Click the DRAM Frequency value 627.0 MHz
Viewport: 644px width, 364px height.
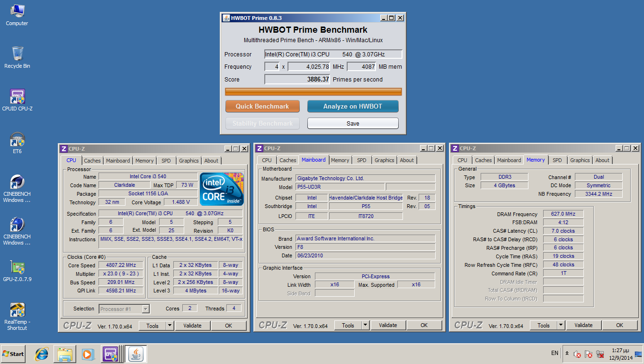(x=563, y=214)
